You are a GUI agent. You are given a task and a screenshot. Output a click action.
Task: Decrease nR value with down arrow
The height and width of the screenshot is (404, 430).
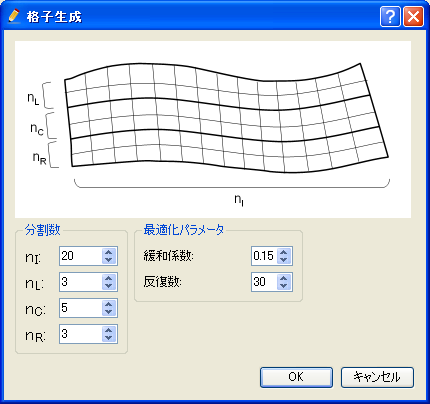point(109,338)
